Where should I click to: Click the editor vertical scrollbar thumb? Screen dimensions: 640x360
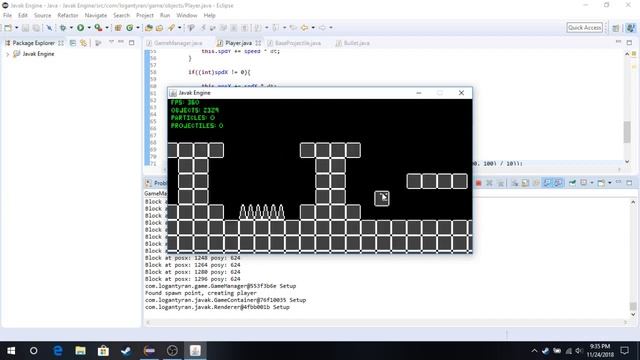pyautogui.click(x=627, y=131)
